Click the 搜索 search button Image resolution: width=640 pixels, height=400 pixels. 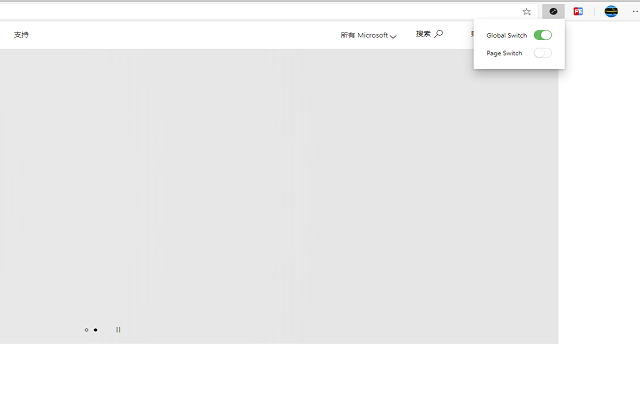[x=429, y=34]
